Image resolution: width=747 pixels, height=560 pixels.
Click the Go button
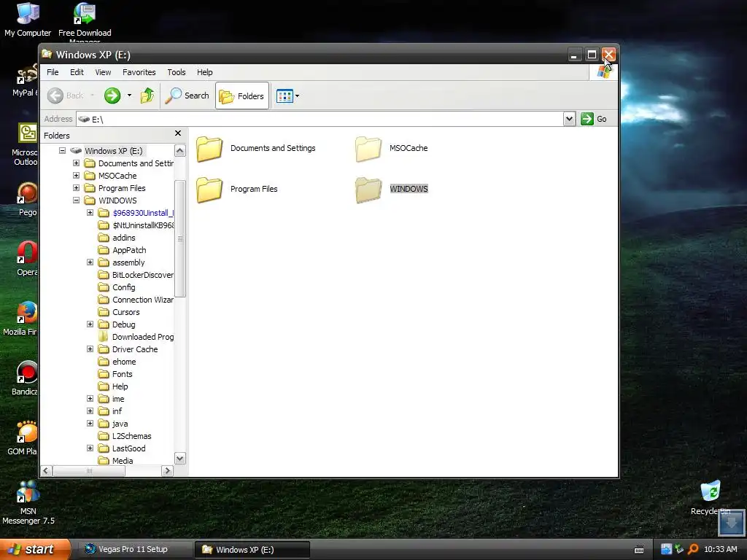click(594, 119)
